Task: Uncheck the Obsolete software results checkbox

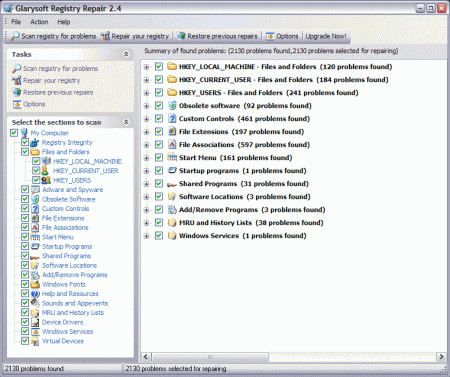Action: (x=159, y=105)
